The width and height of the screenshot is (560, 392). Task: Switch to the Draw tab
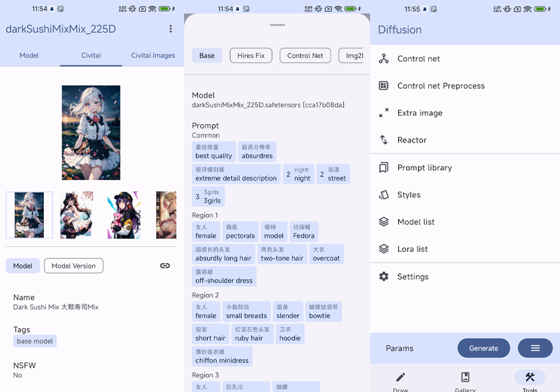click(400, 382)
